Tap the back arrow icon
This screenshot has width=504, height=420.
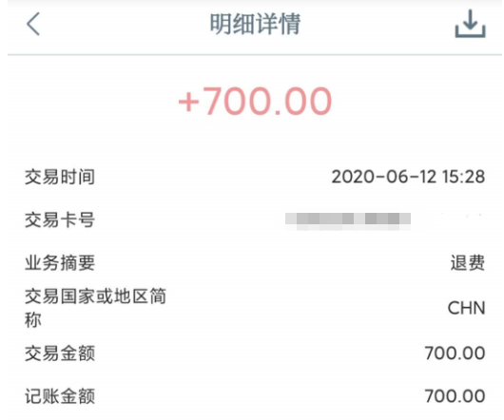(x=33, y=24)
